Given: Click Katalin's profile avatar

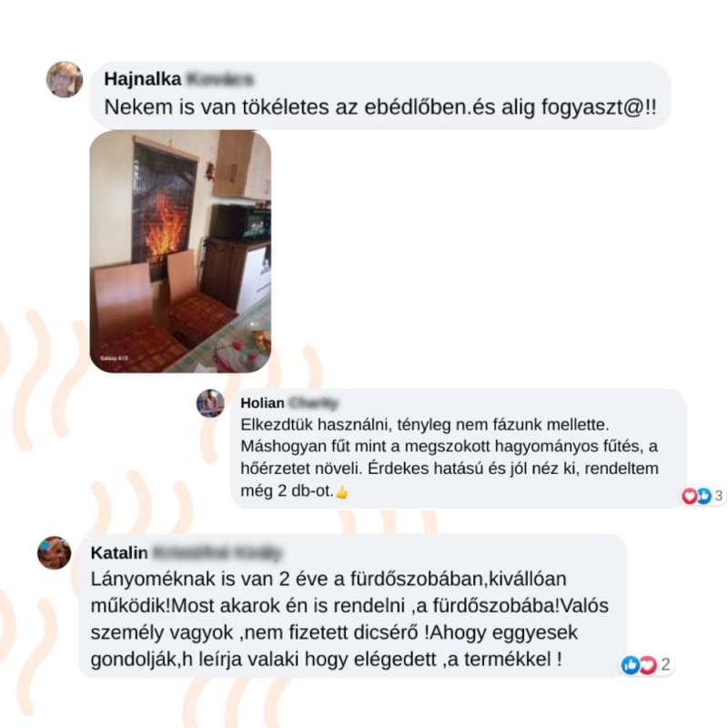Looking at the screenshot, I should 55,553.
